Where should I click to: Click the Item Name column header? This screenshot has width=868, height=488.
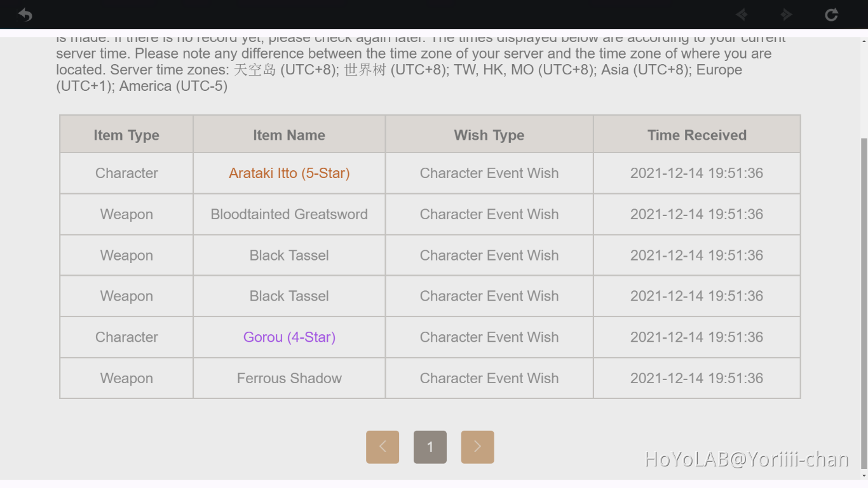[289, 135]
